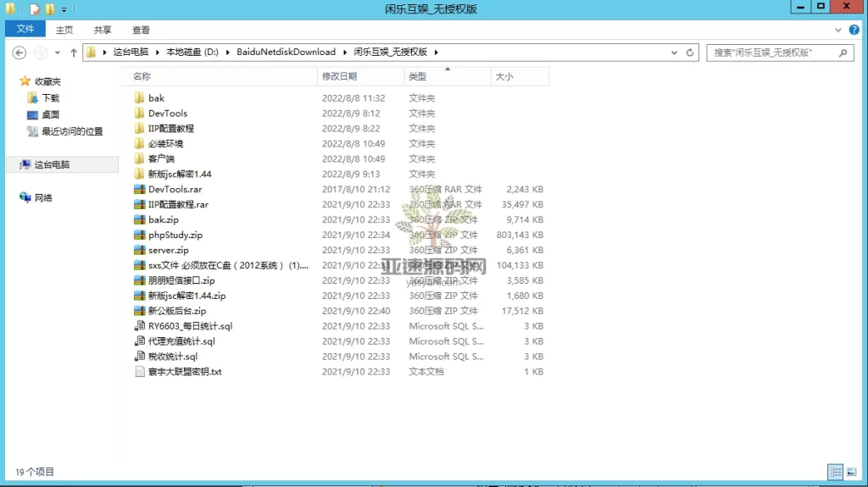Viewport: 868px width, 487px height.
Task: Expand the address bar history dropdown
Action: coord(674,53)
